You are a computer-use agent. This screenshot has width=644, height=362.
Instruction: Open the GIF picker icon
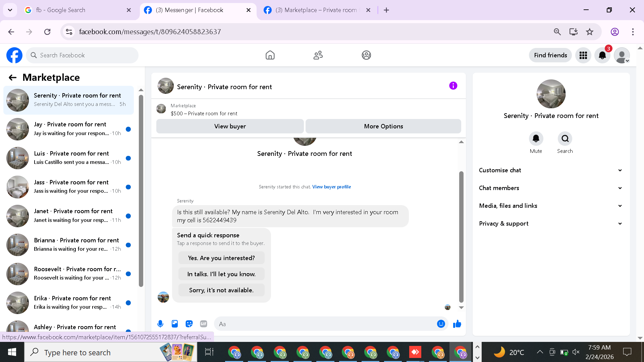[x=204, y=324]
